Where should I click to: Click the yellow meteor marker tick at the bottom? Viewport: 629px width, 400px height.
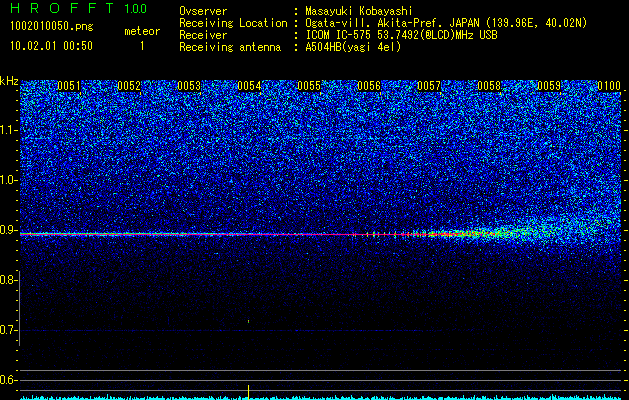(x=248, y=392)
